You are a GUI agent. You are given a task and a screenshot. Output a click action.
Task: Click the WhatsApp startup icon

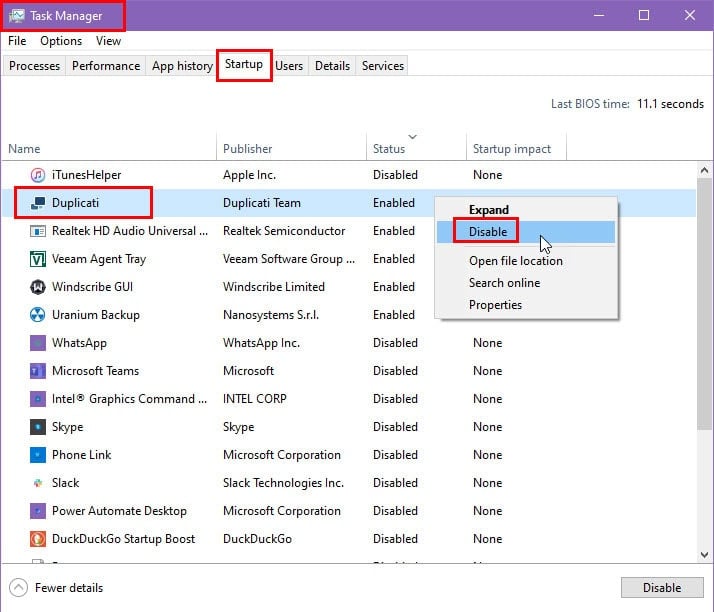click(x=37, y=343)
